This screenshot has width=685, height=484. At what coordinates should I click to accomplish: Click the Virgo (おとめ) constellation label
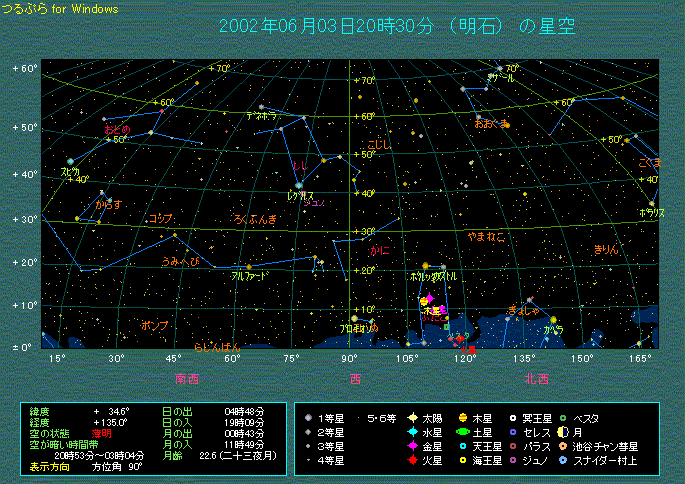[x=117, y=131]
